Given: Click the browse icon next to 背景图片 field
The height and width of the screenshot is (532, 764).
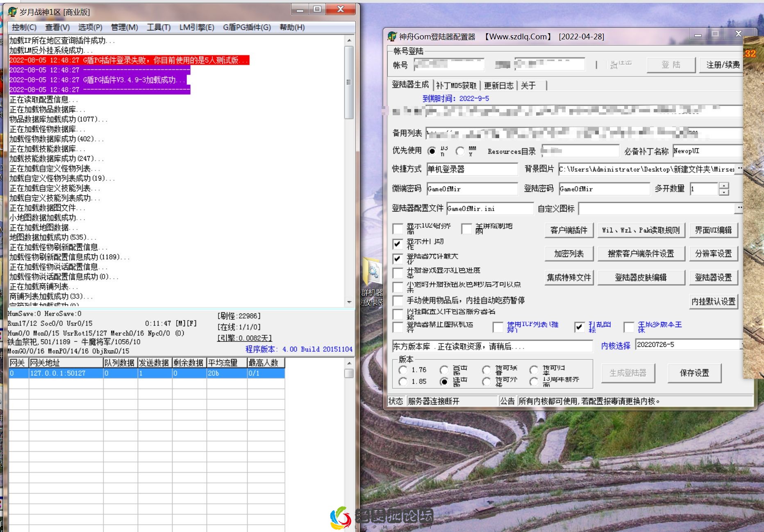Looking at the screenshot, I should pos(740,169).
